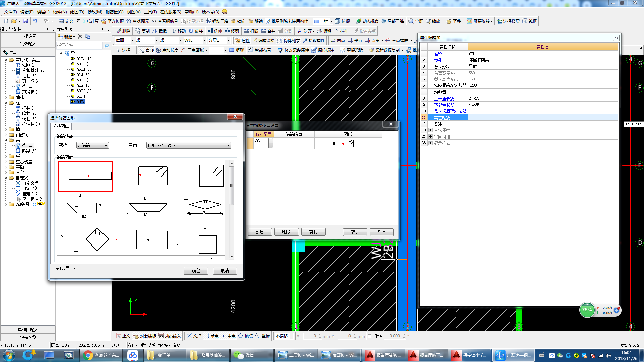Toggle 坐标 coordinate snap
Image resolution: width=644 pixels, height=362 pixels.
pyautogui.click(x=262, y=336)
